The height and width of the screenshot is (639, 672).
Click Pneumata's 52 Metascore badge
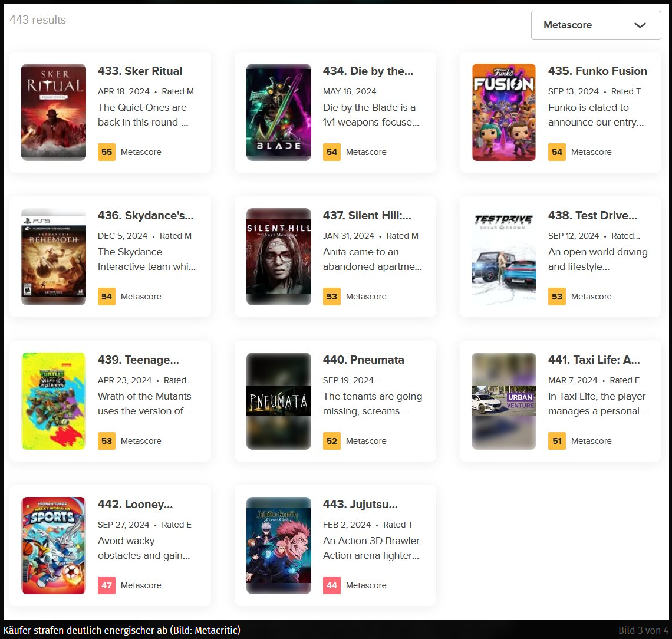click(x=332, y=441)
